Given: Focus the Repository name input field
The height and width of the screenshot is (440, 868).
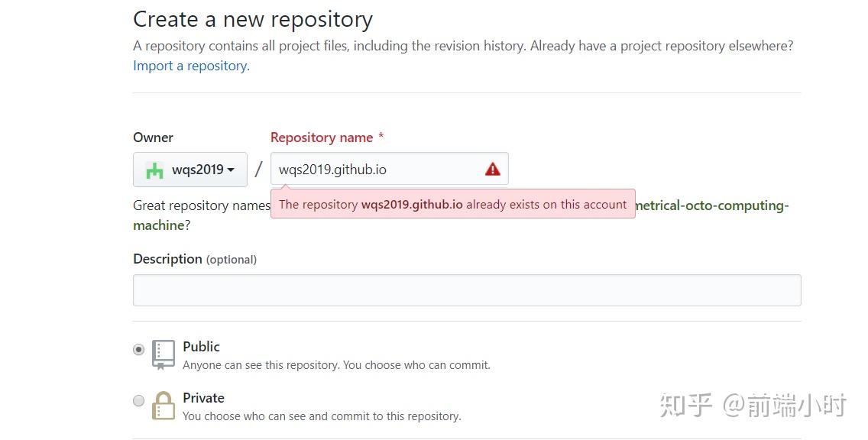Looking at the screenshot, I should click(374, 170).
